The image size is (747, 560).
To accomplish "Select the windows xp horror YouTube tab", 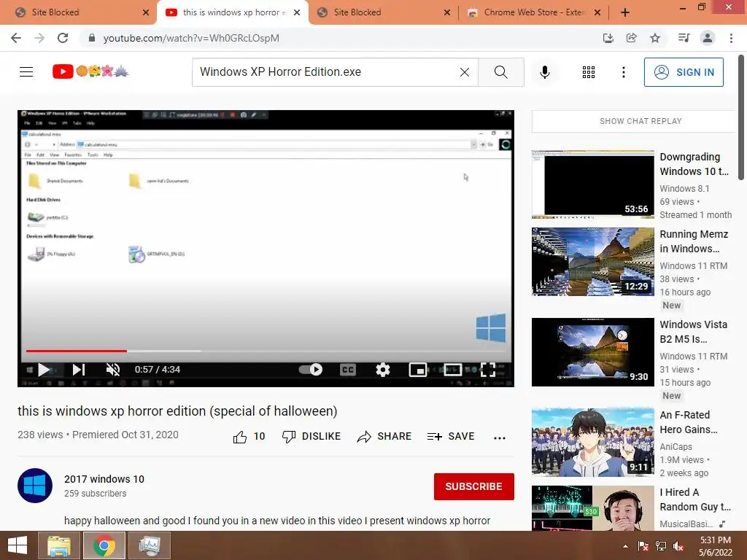I will (x=233, y=12).
